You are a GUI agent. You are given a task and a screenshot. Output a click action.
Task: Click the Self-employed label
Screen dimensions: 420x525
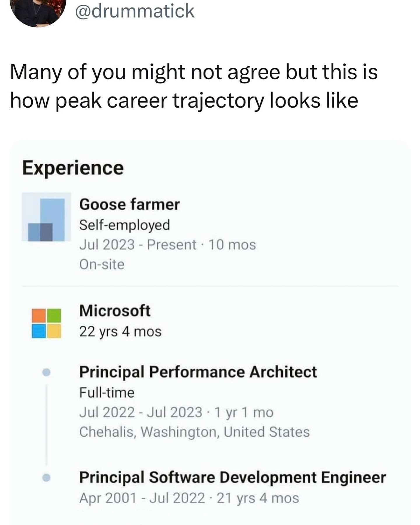tap(125, 225)
